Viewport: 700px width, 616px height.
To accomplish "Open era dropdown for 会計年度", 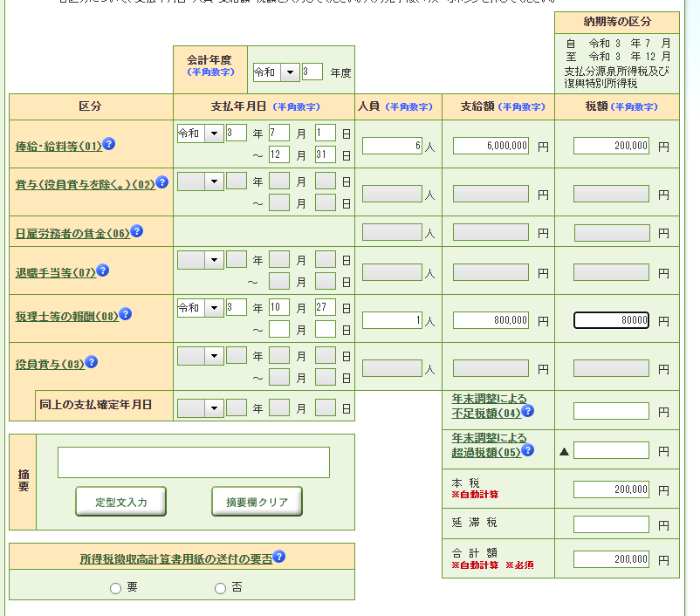I will click(288, 72).
